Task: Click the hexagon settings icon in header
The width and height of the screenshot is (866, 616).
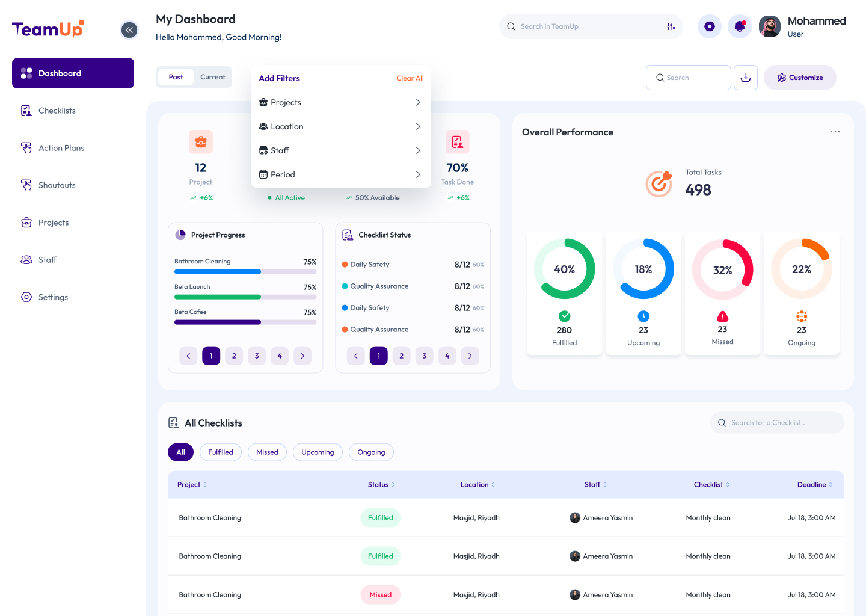Action: [x=710, y=26]
